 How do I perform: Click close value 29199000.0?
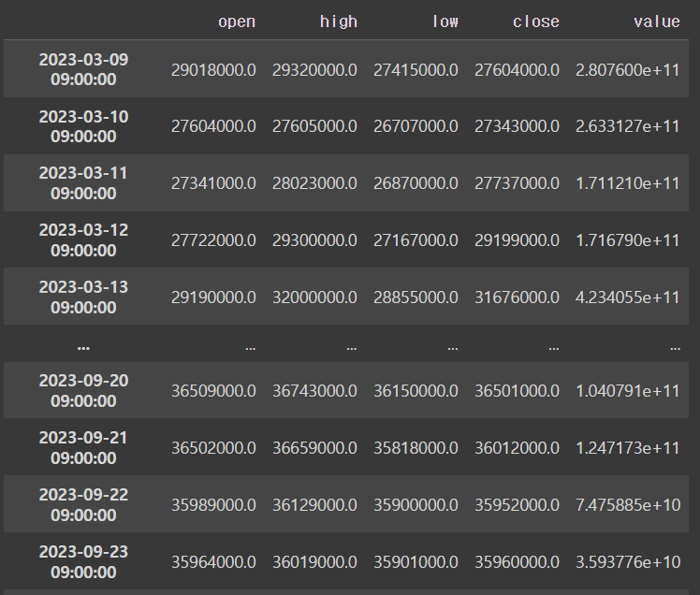[517, 240]
